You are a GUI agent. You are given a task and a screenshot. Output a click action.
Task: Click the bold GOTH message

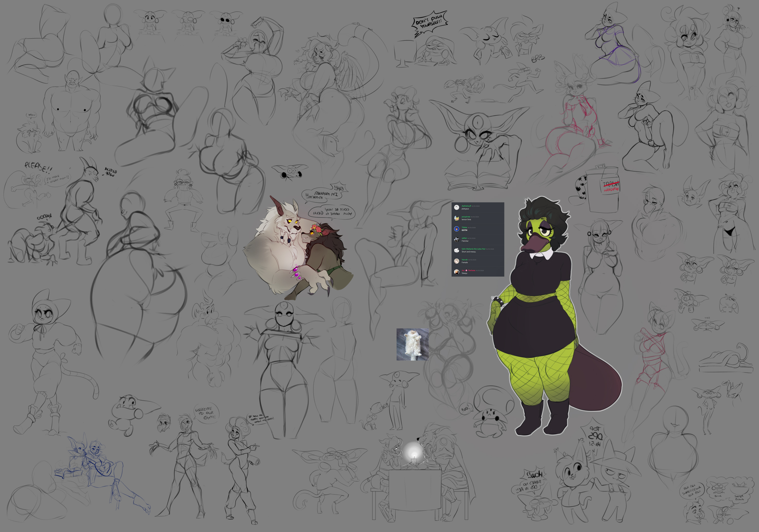[x=464, y=230]
